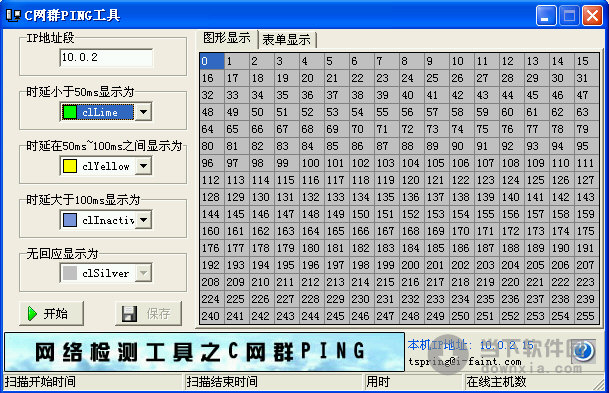
Task: Select host cell 63 in the grid
Action: point(586,112)
